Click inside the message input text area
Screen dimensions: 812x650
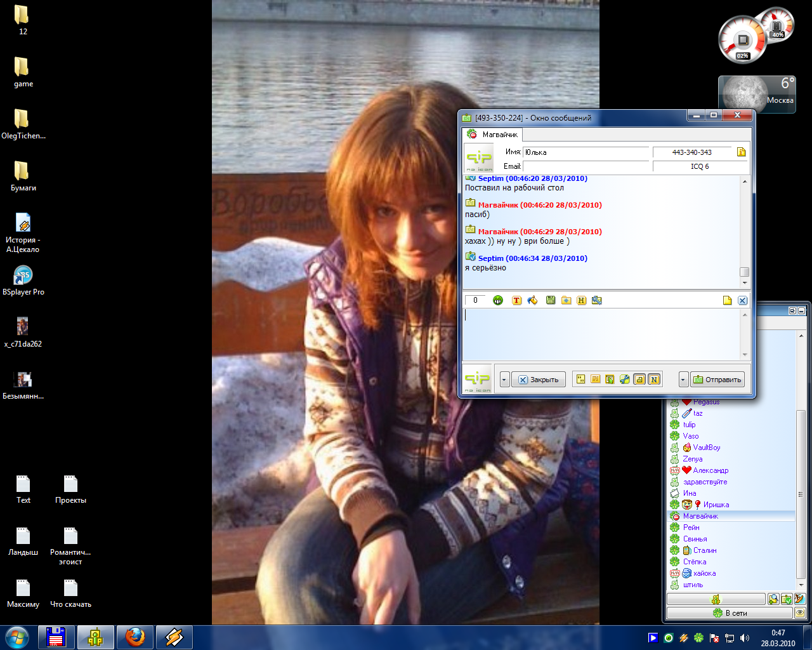601,334
